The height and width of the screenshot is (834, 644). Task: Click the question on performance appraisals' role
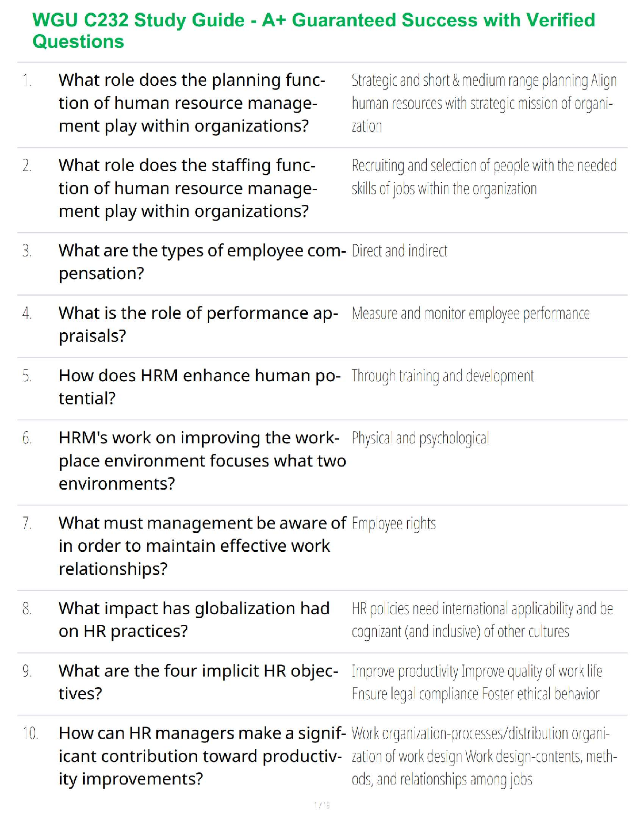(x=198, y=324)
